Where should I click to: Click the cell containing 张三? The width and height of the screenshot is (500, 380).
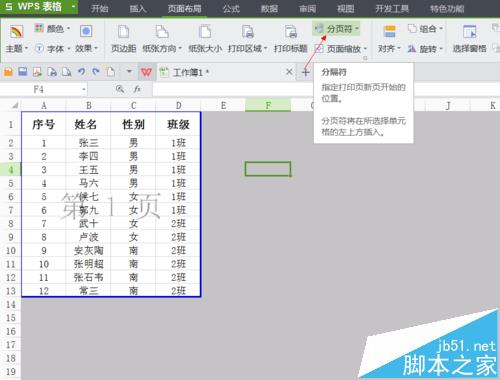click(x=88, y=143)
